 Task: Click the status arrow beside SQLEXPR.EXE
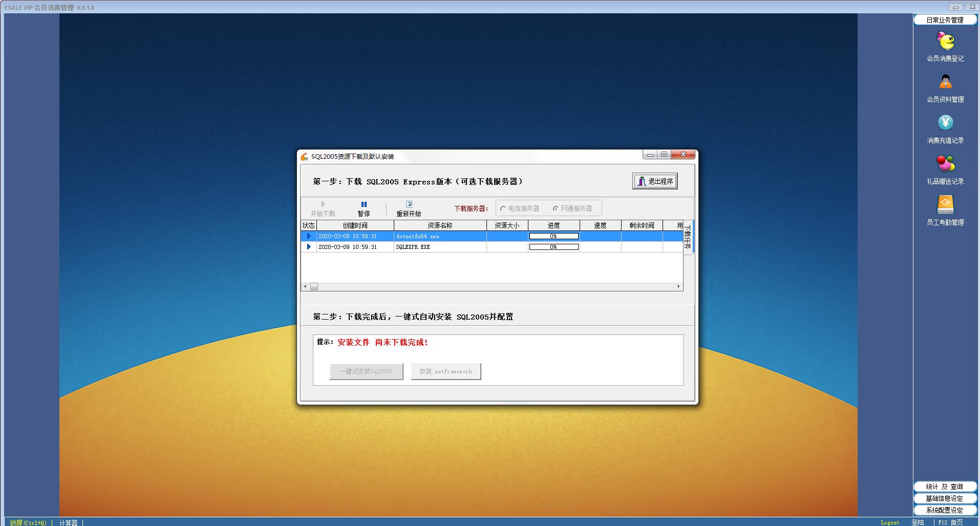pos(308,246)
